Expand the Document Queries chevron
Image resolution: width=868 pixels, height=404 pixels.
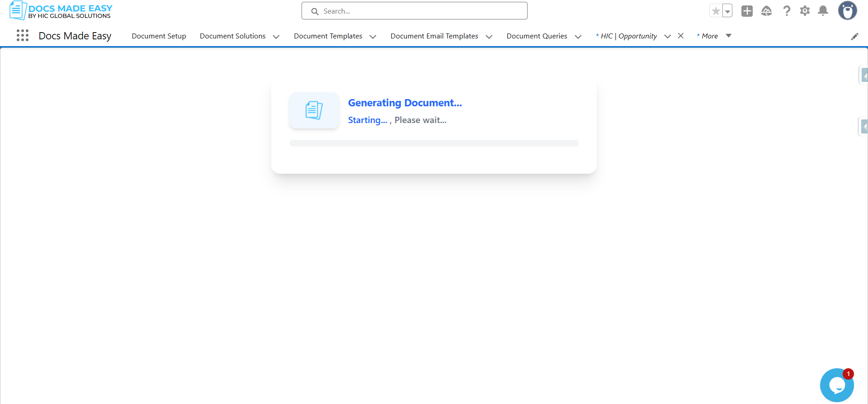[578, 37]
